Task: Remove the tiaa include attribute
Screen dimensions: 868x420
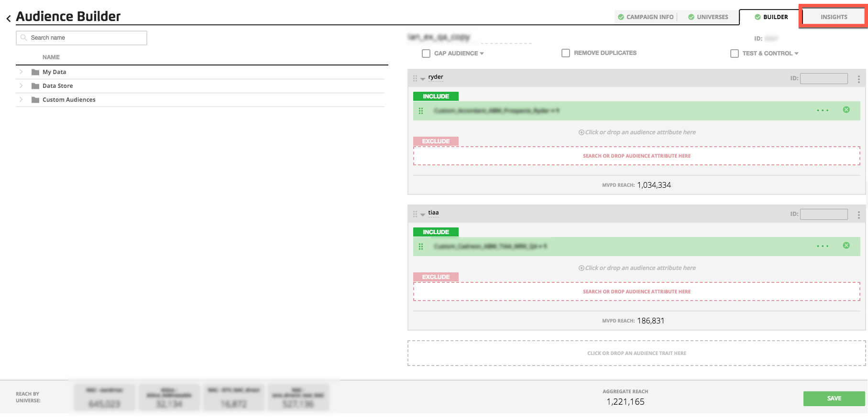Action: point(846,246)
